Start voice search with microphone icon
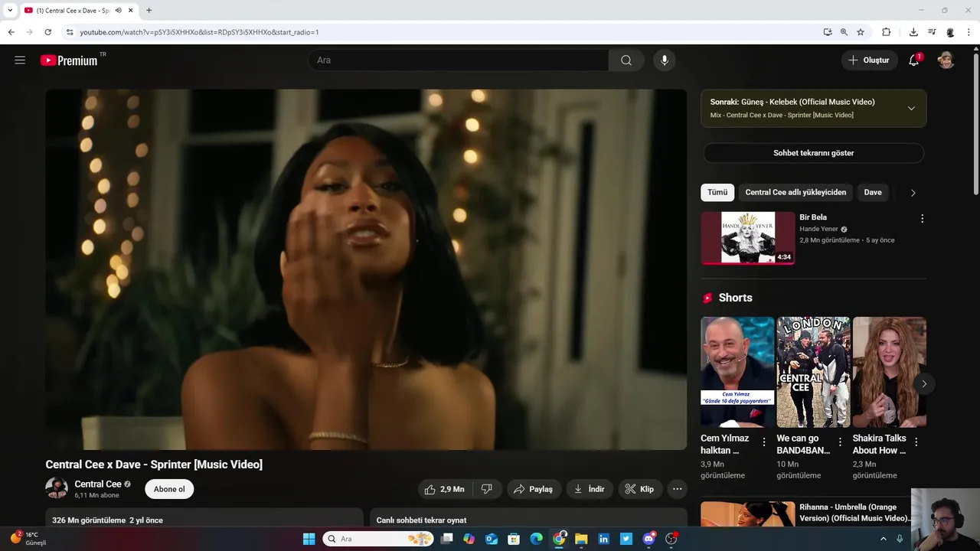980x551 pixels. point(665,60)
